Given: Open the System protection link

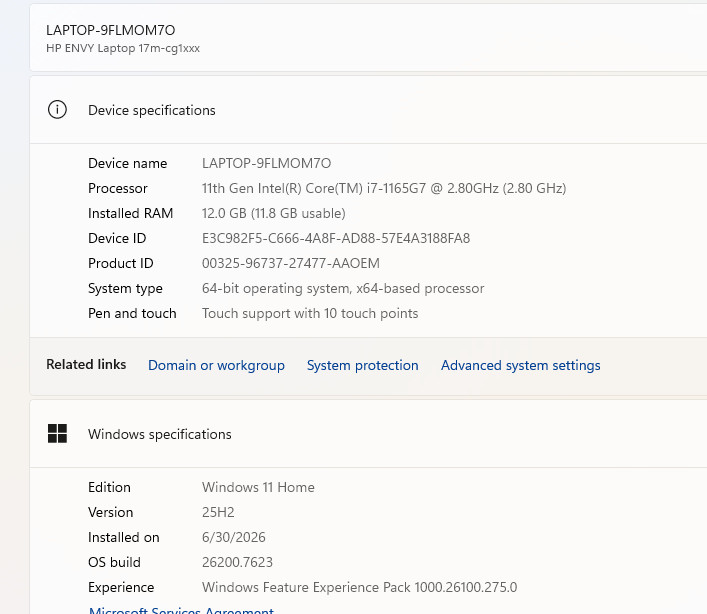Looking at the screenshot, I should 363,365.
